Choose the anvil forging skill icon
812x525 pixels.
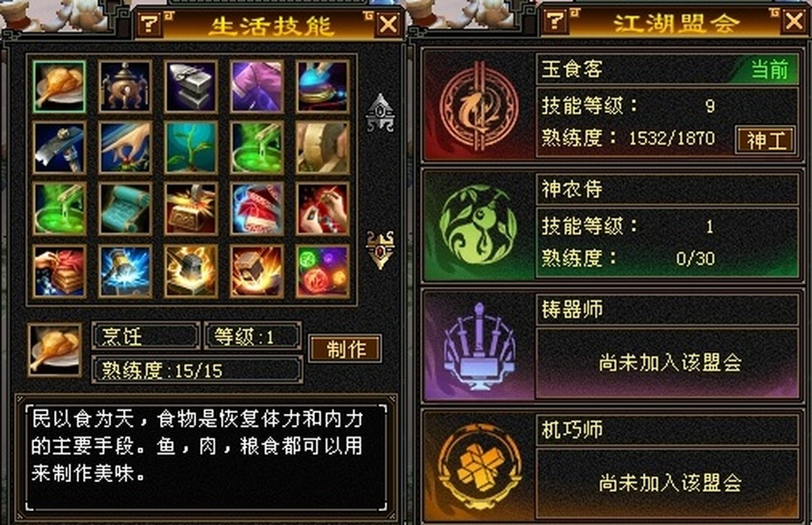tap(191, 87)
